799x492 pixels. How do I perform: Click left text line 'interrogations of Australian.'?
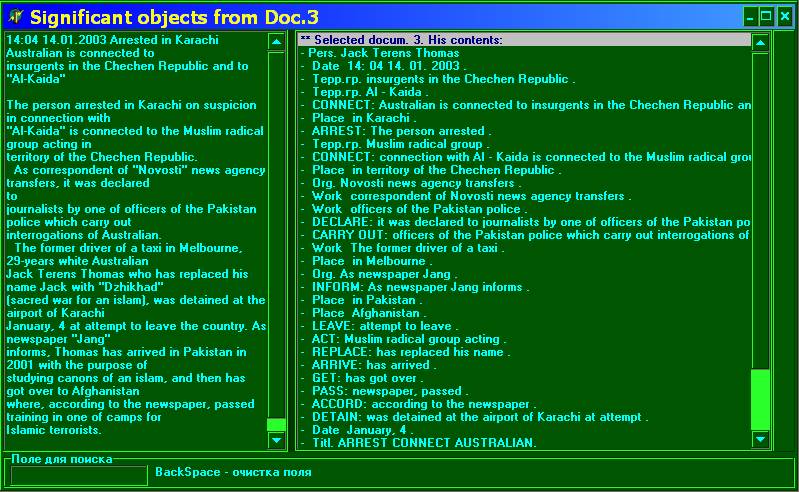[84, 235]
